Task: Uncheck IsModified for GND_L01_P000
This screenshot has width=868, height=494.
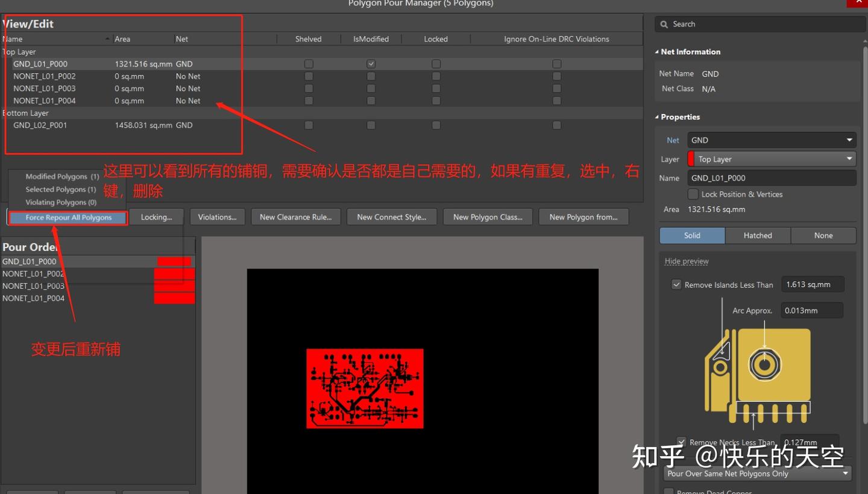Action: point(371,63)
